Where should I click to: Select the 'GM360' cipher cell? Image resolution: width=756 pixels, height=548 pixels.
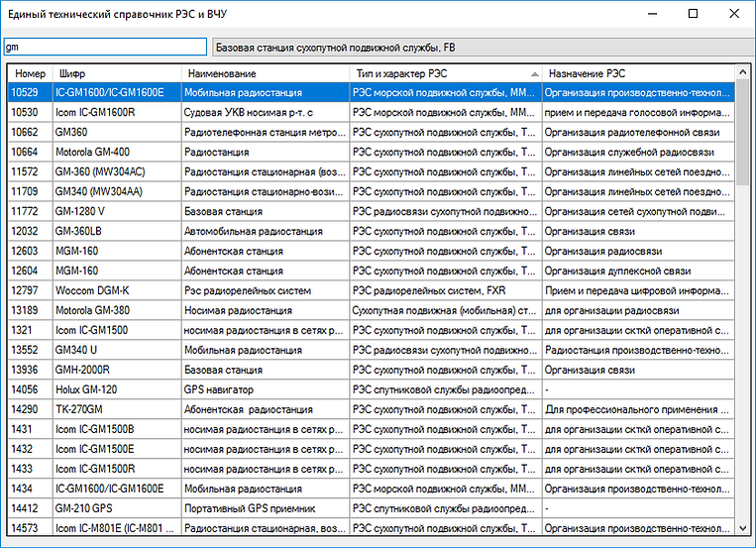[x=117, y=132]
